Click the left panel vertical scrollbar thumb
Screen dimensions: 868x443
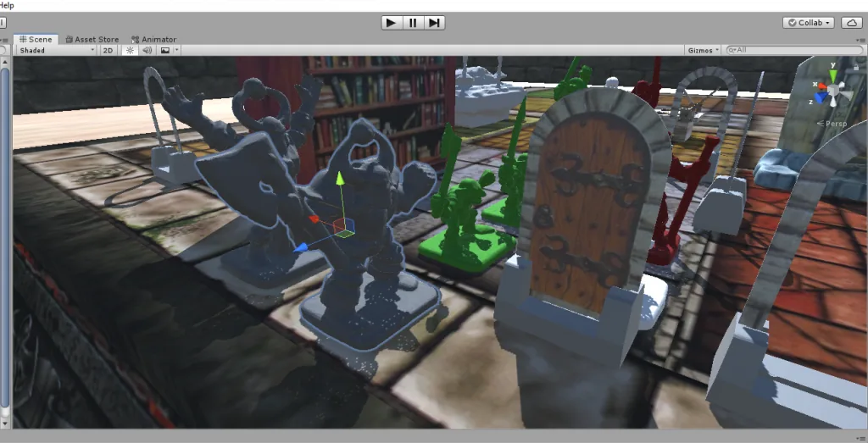5,239
